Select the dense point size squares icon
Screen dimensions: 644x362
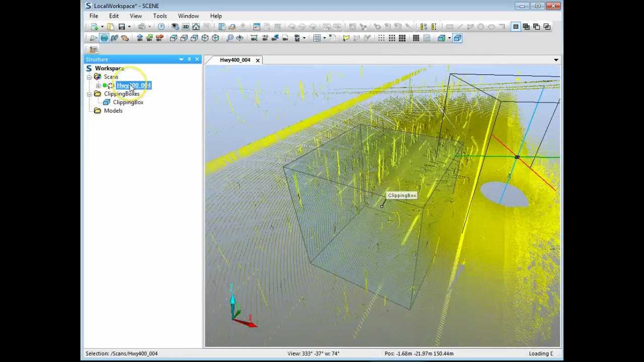[x=402, y=38]
